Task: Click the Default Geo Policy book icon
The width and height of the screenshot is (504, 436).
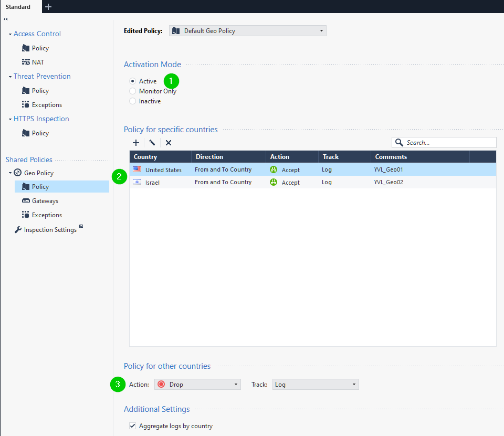Action: [176, 31]
